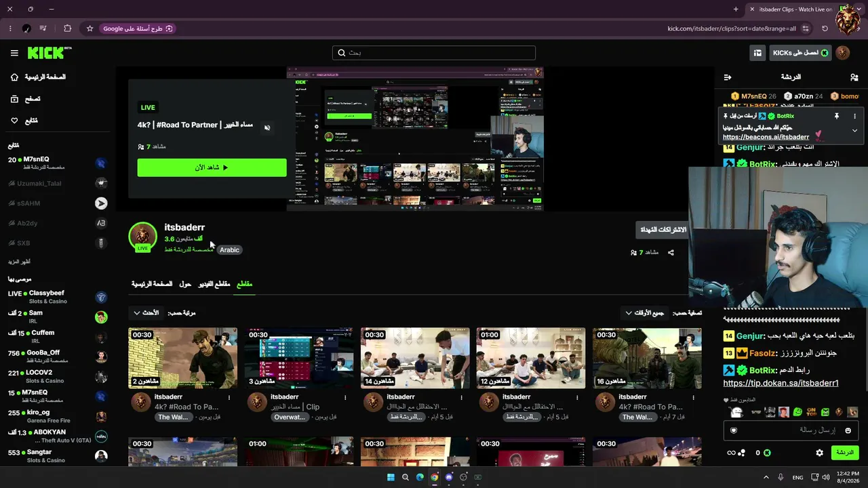This screenshot has width=868, height=488.
Task: Open the tip.dokan.sa/itsbaderr1 link
Action: pos(781,383)
